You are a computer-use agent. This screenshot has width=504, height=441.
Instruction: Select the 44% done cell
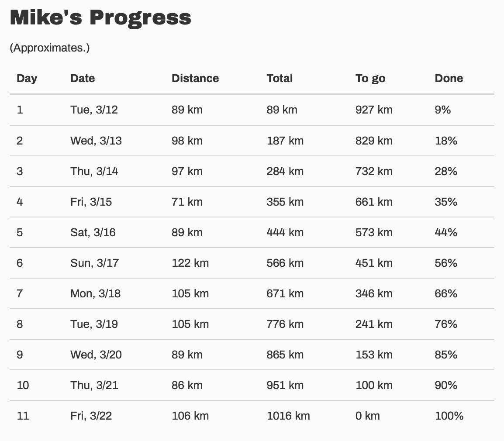[446, 232]
